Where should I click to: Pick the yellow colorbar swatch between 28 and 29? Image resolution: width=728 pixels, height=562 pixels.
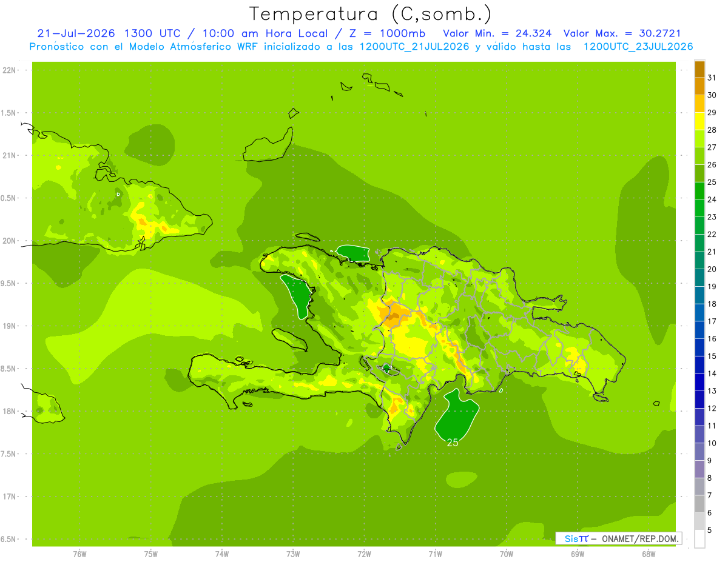tap(699, 121)
